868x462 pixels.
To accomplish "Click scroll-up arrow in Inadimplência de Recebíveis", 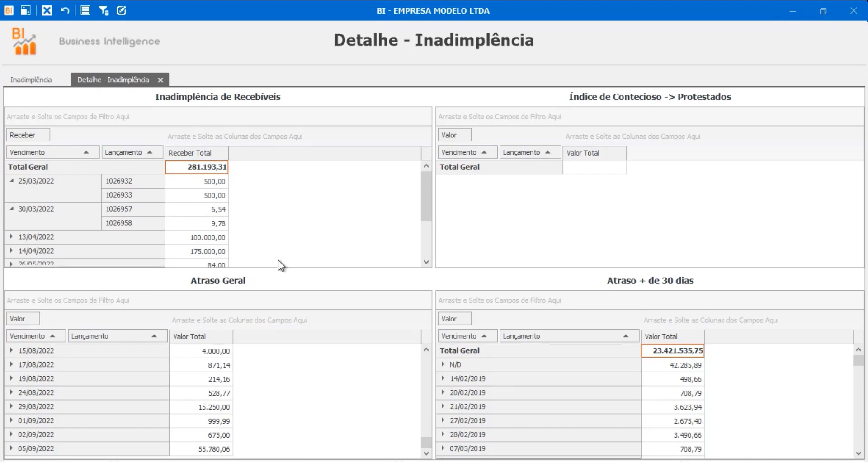I will click(x=426, y=166).
